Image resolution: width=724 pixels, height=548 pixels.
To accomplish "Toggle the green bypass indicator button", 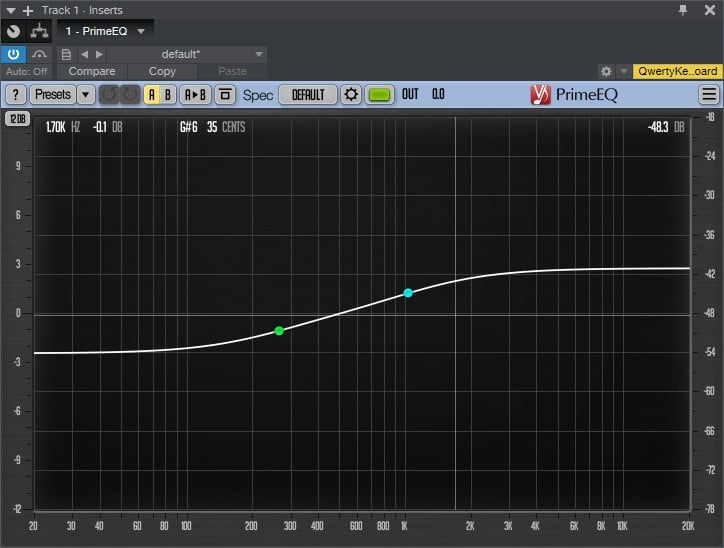I will coord(380,95).
